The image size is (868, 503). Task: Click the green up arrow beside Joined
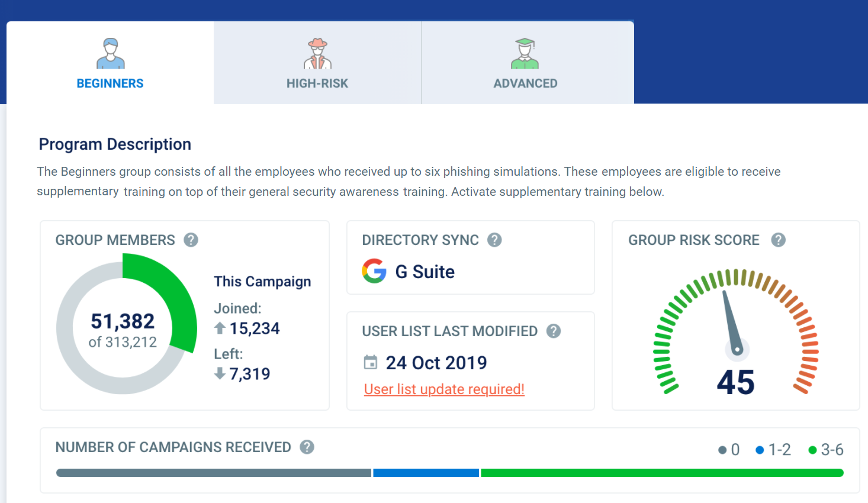(220, 328)
